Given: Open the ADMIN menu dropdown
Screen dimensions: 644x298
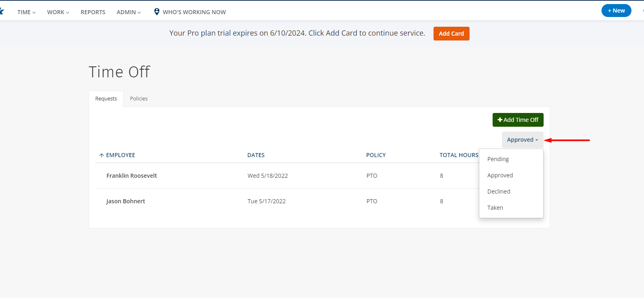Looking at the screenshot, I should (129, 12).
